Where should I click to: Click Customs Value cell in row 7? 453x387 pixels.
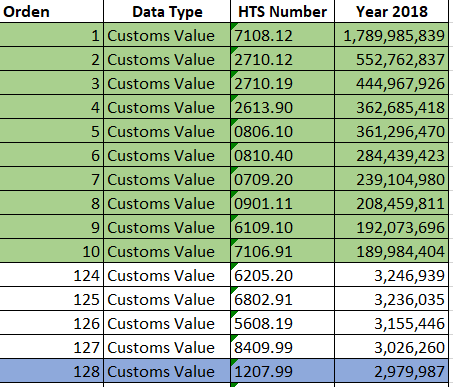[167, 179]
